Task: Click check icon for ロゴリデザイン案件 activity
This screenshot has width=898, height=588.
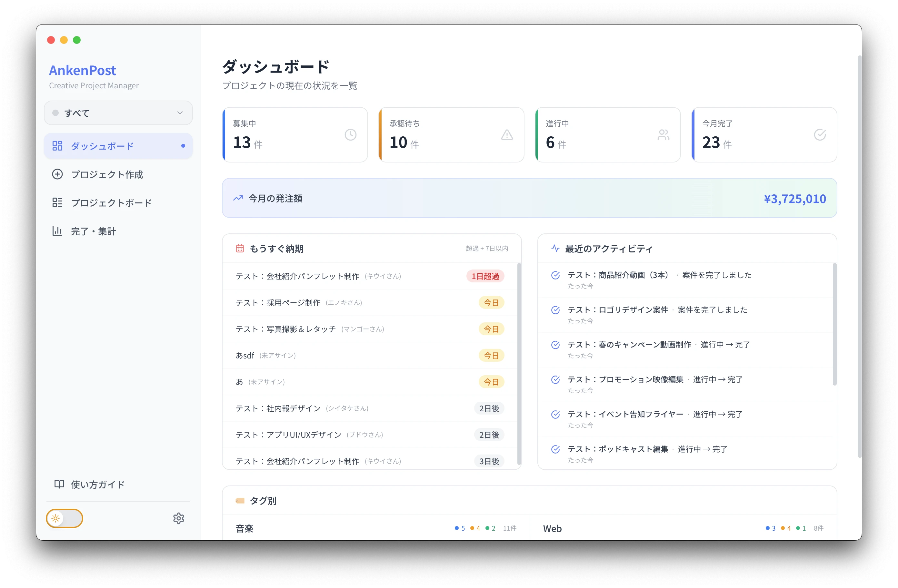Action: [x=555, y=310]
